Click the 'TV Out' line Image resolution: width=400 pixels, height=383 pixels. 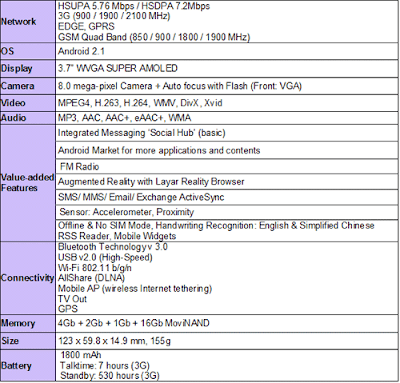72,299
